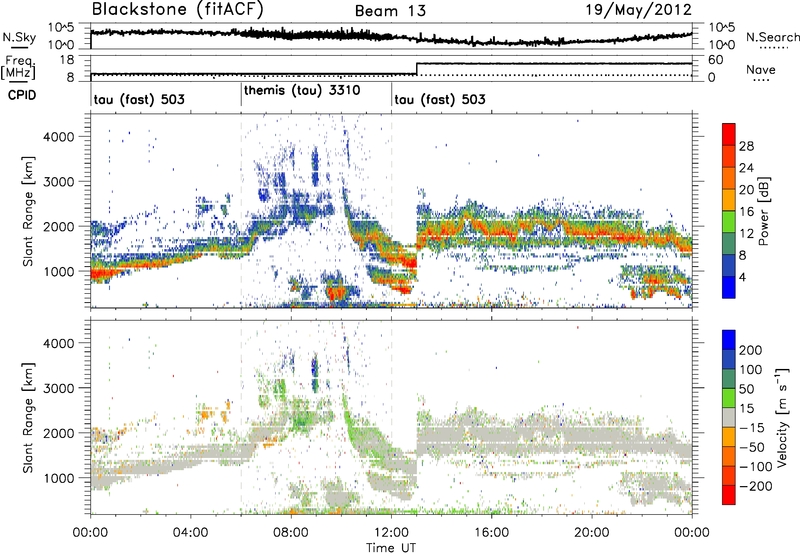This screenshot has width=800, height=554.
Task: Select the velocity panel's "Slant Range [km]" label
Action: coord(28,418)
